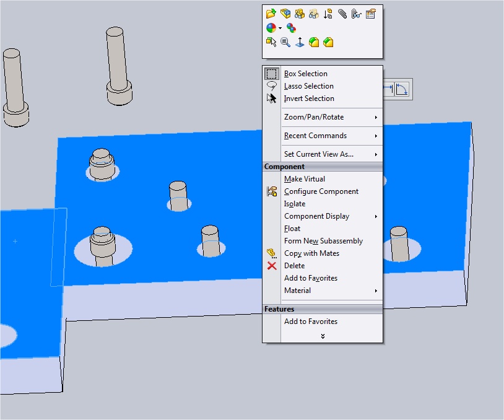This screenshot has width=504, height=420.
Task: Click the angle mate icon behind the menu
Action: (402, 89)
